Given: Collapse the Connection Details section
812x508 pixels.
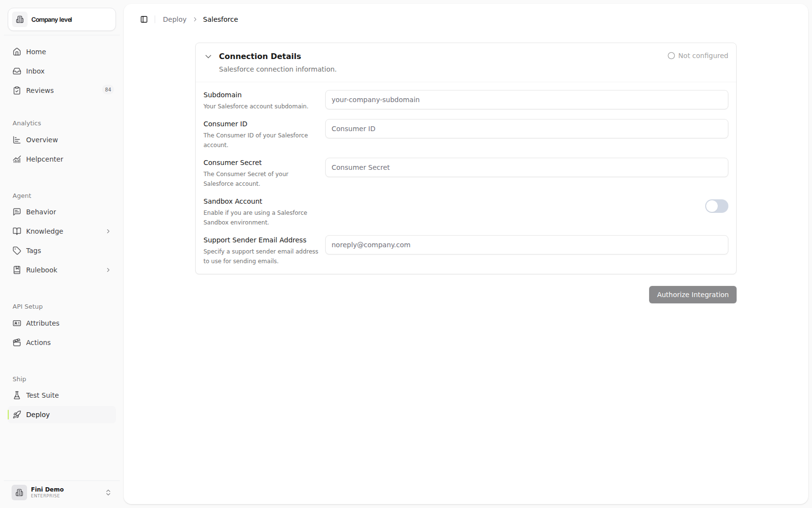Looking at the screenshot, I should click(208, 57).
